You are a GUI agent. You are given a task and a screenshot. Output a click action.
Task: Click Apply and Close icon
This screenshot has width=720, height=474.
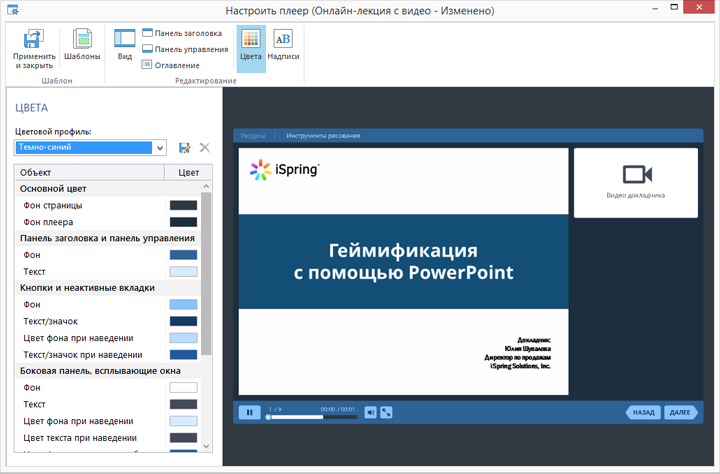point(34,39)
